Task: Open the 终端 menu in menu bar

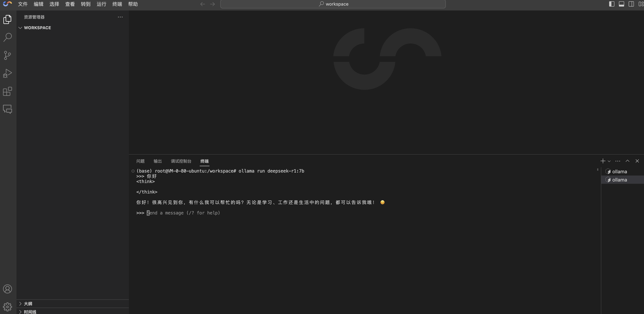Action: click(x=117, y=4)
